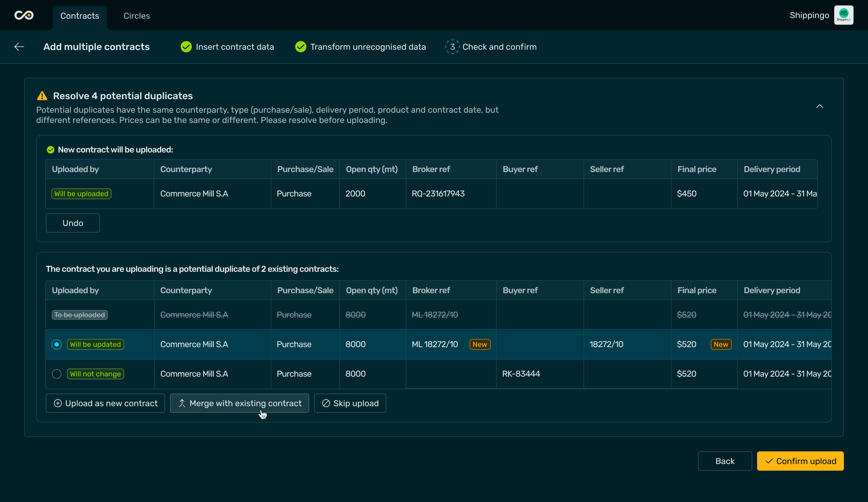Click the Back button at bottom
This screenshot has height=502, width=868.
725,461
